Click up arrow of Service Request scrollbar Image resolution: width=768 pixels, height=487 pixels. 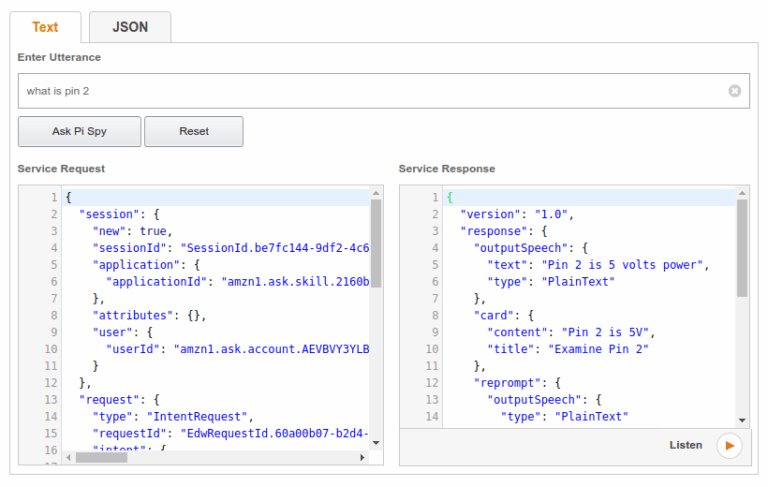(376, 192)
